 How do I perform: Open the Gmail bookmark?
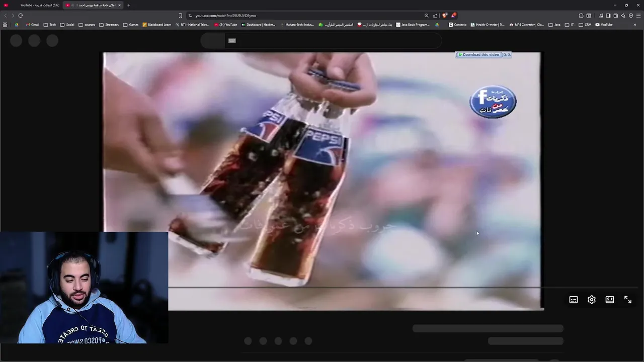click(32, 25)
